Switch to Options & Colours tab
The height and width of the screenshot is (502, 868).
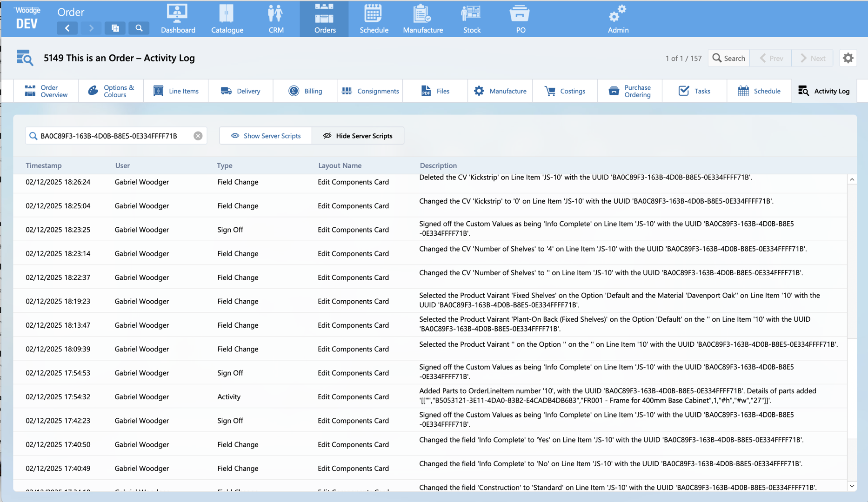[111, 91]
